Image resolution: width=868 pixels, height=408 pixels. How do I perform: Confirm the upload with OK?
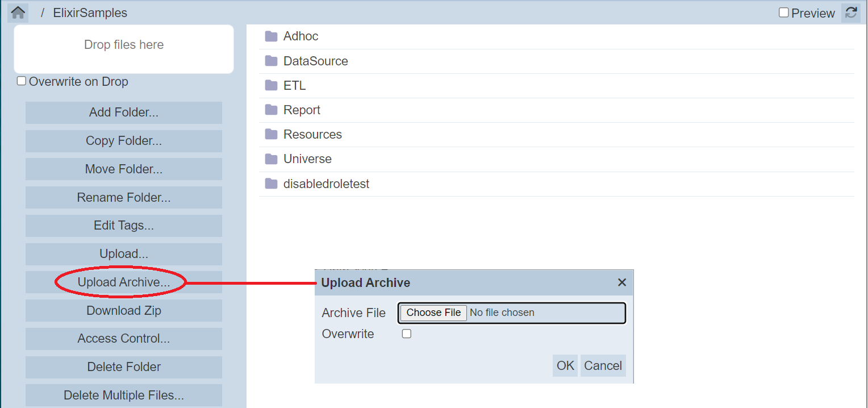click(565, 365)
